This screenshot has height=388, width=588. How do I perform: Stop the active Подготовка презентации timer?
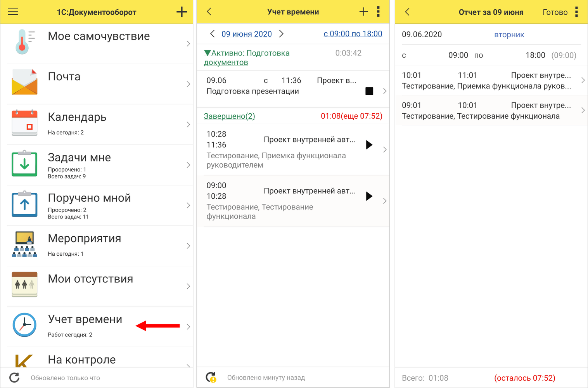369,91
